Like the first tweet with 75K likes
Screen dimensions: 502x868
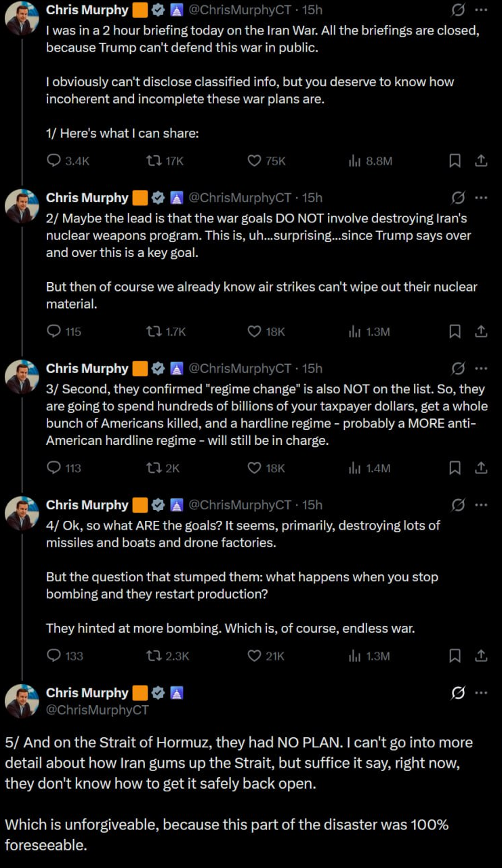(x=255, y=161)
